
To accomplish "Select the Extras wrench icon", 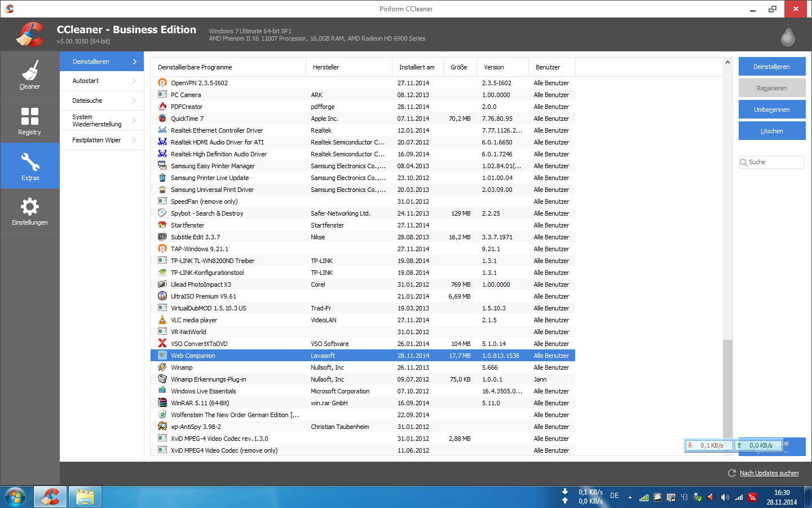I will [x=30, y=162].
